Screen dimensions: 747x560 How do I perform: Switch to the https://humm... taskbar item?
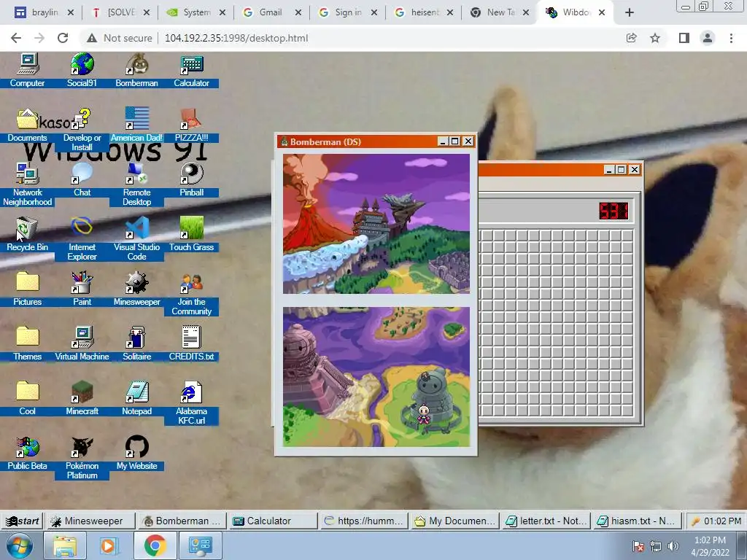(x=364, y=521)
